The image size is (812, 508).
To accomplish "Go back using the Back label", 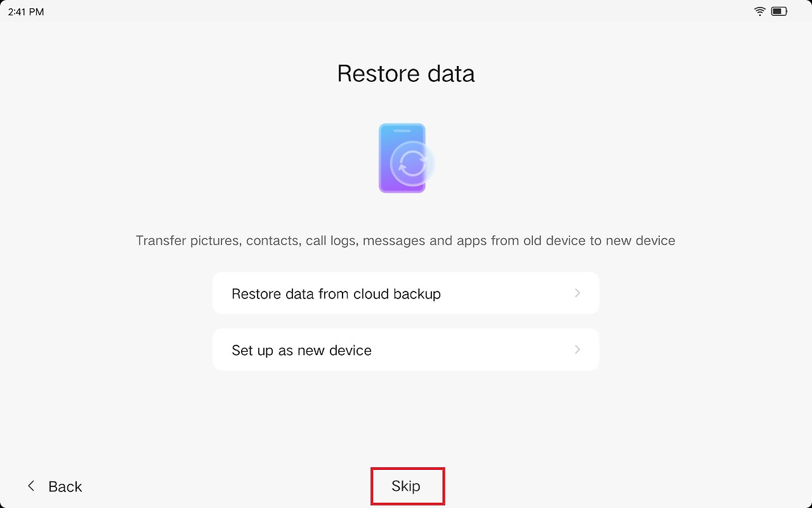I will (65, 486).
